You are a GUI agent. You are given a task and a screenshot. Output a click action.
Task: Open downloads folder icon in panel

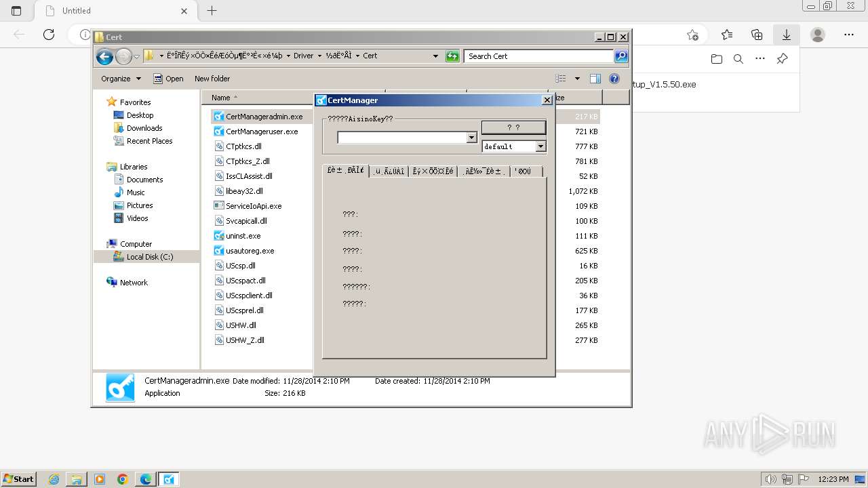coord(717,59)
